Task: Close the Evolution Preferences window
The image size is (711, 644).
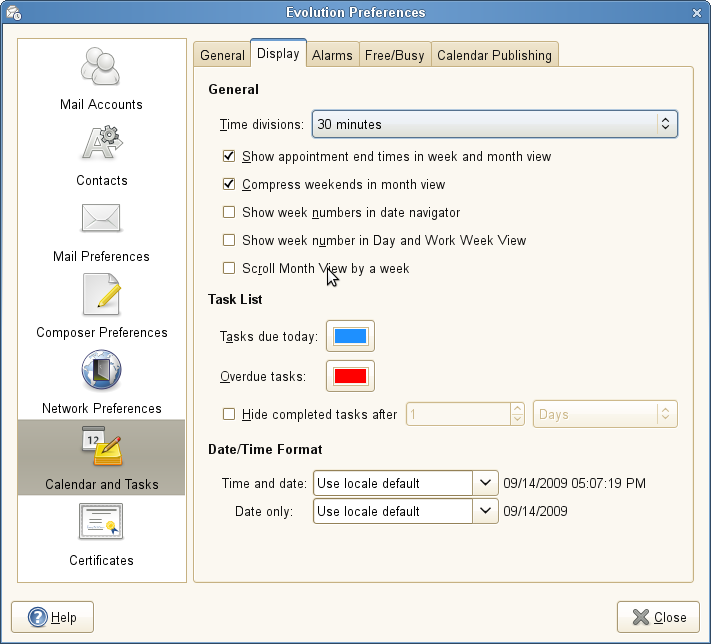Action: pos(697,13)
